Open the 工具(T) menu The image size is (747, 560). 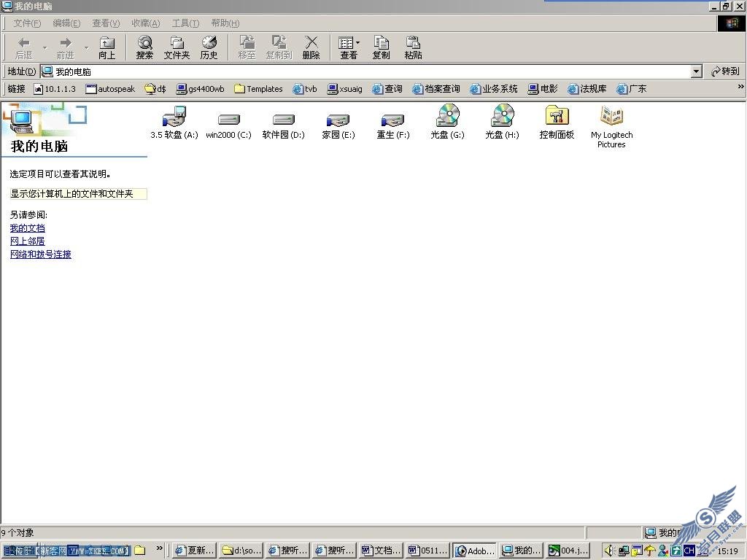[x=185, y=23]
